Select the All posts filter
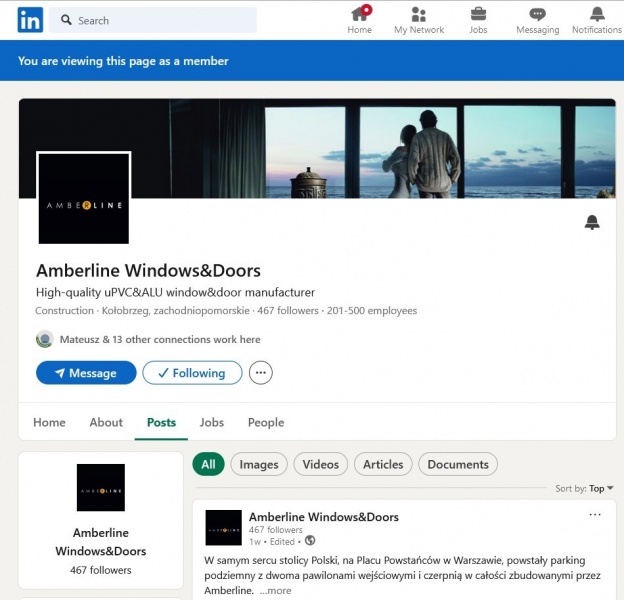This screenshot has width=624, height=600. coord(209,464)
